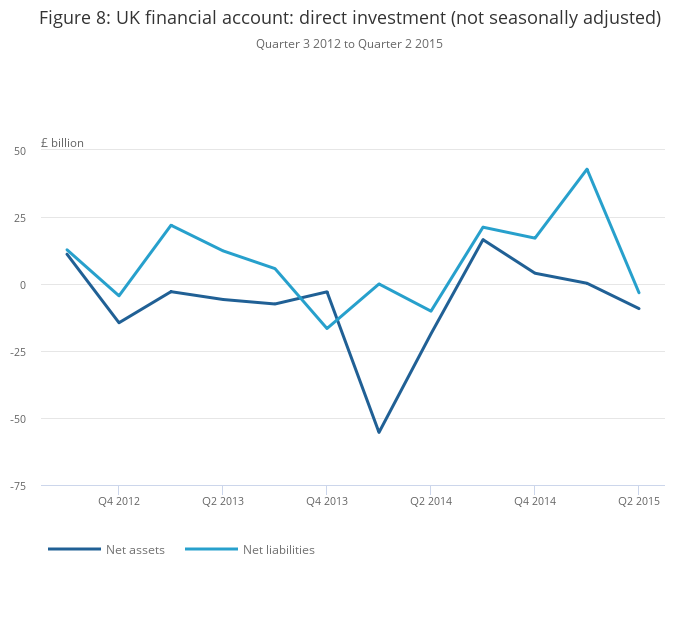Click the Q4 2012 x-axis label
Screen dimensions: 700x635
point(119,501)
